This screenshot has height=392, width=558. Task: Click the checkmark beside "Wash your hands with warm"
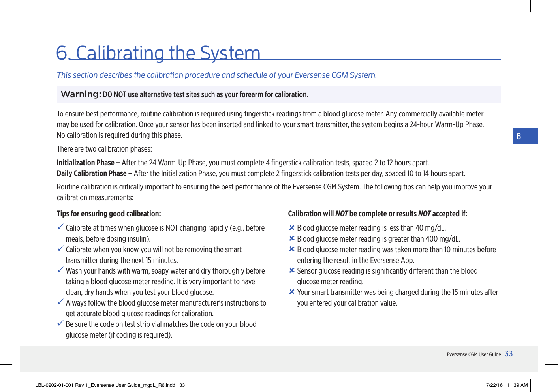coord(60,270)
